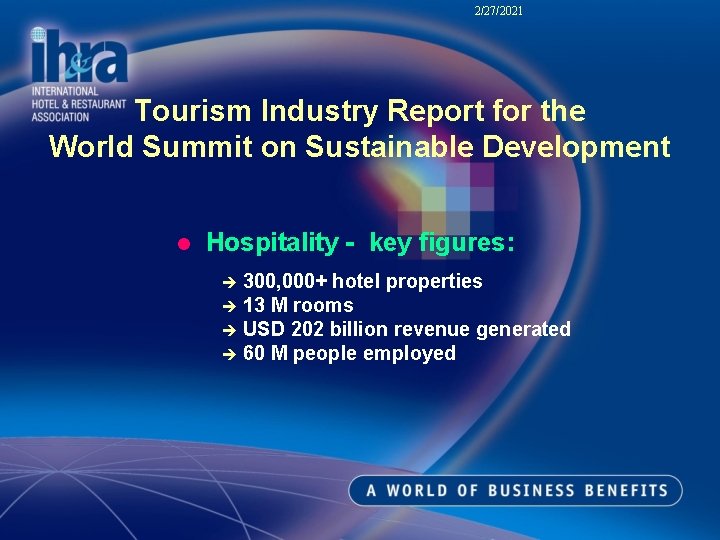Click the date 2/27/2021
The width and height of the screenshot is (720, 540).
click(498, 11)
